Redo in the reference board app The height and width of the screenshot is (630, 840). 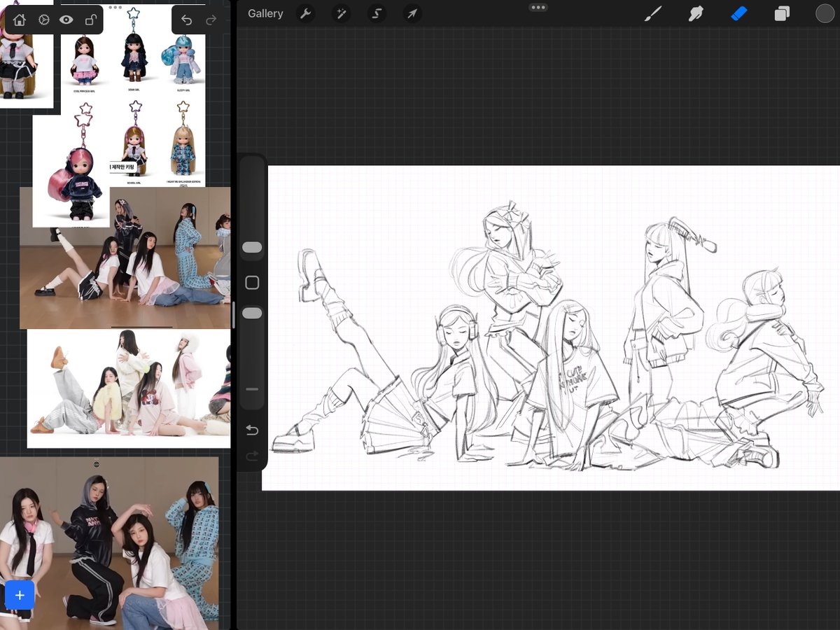pos(211,20)
